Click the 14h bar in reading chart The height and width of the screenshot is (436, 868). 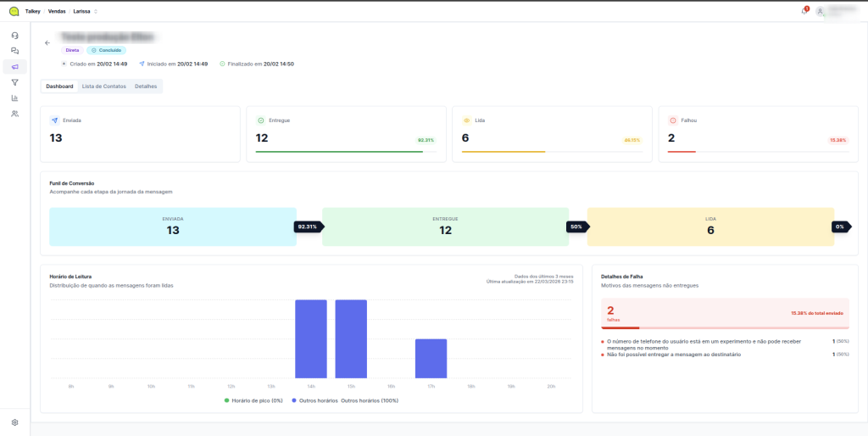point(310,338)
